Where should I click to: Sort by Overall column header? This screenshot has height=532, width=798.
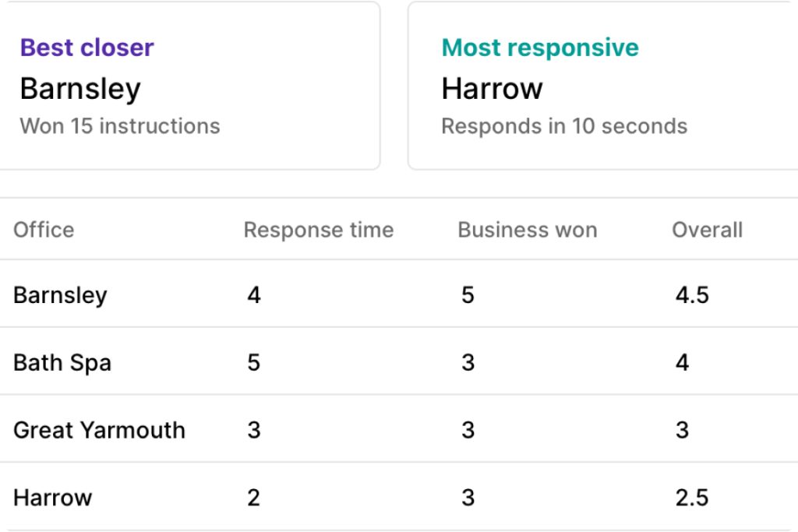click(x=707, y=230)
